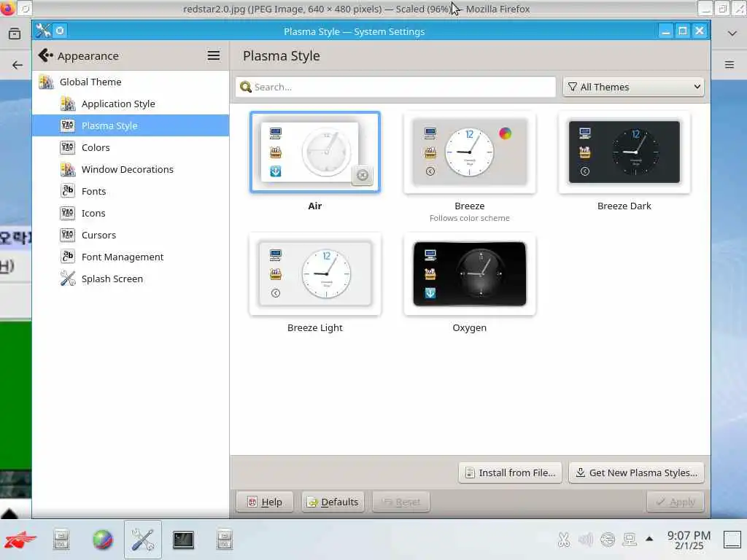Click the Show Desktop button in the panel
The width and height of the screenshot is (747, 560).
[732, 540]
